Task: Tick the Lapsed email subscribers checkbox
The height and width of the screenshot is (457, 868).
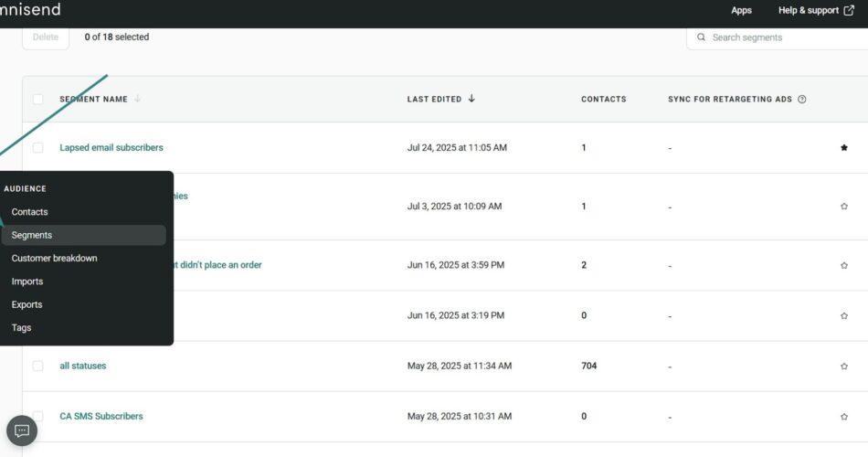Action: [38, 148]
